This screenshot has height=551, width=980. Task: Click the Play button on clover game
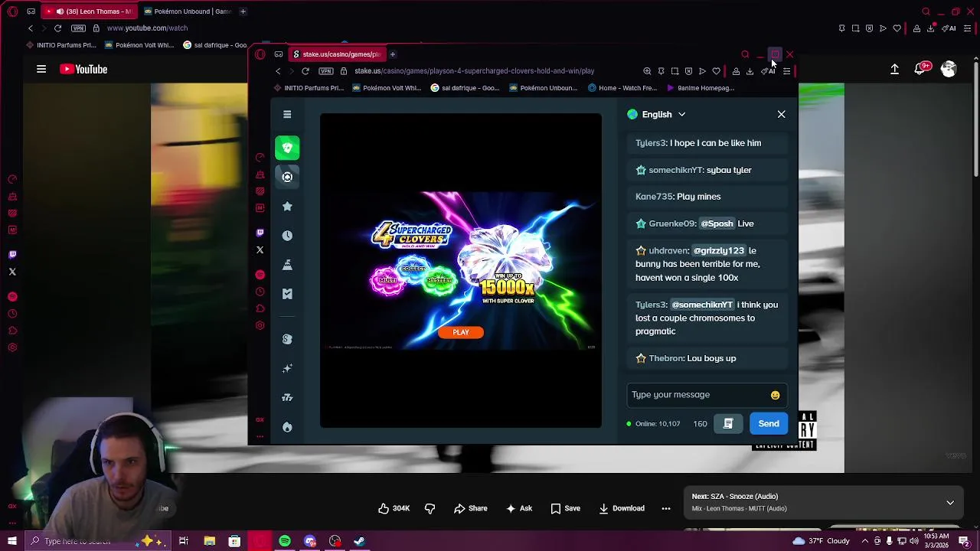click(x=460, y=332)
